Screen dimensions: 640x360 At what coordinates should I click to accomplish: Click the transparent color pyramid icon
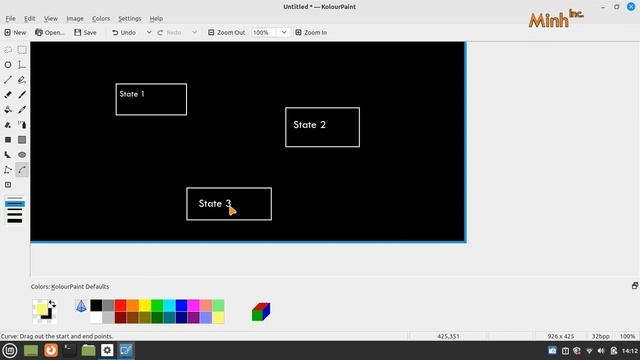click(x=81, y=306)
